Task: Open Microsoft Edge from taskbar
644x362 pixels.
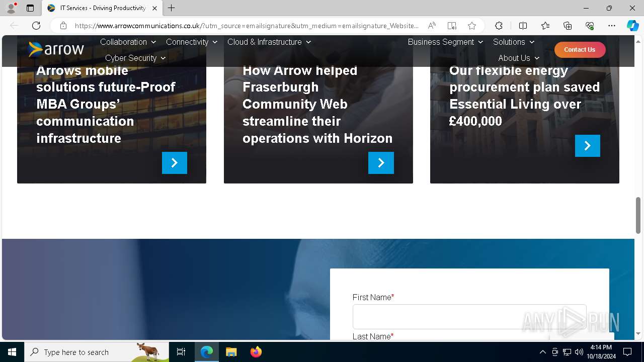Action: click(207, 352)
